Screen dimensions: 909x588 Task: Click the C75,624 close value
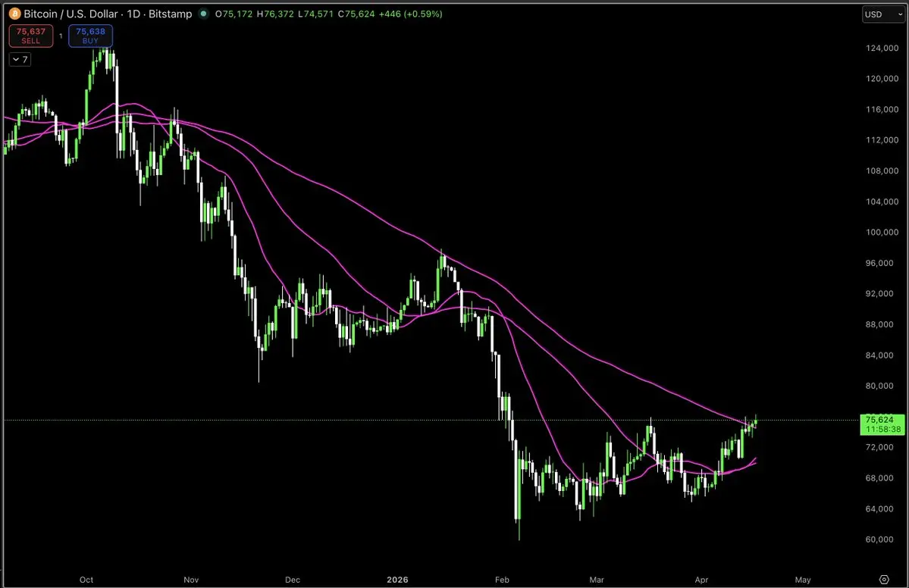[356, 14]
